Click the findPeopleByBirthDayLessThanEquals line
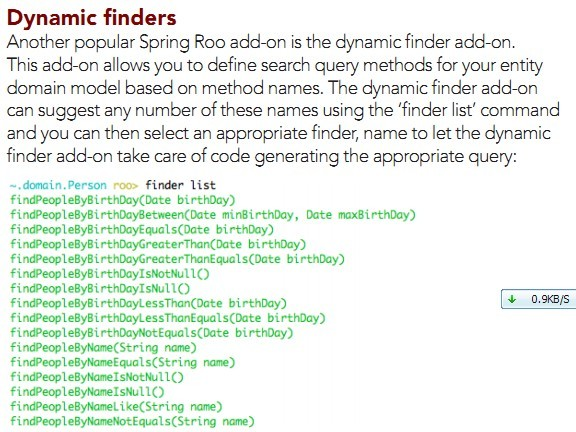 pos(168,318)
